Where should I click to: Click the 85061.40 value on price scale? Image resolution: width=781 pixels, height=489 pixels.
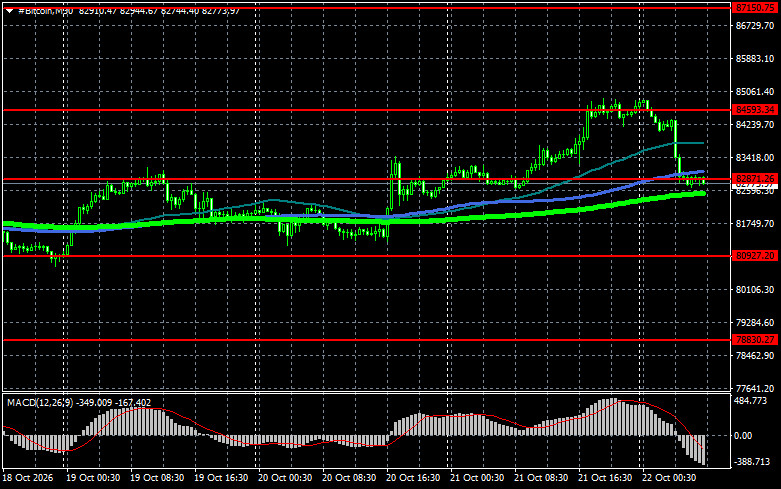pyautogui.click(x=755, y=92)
